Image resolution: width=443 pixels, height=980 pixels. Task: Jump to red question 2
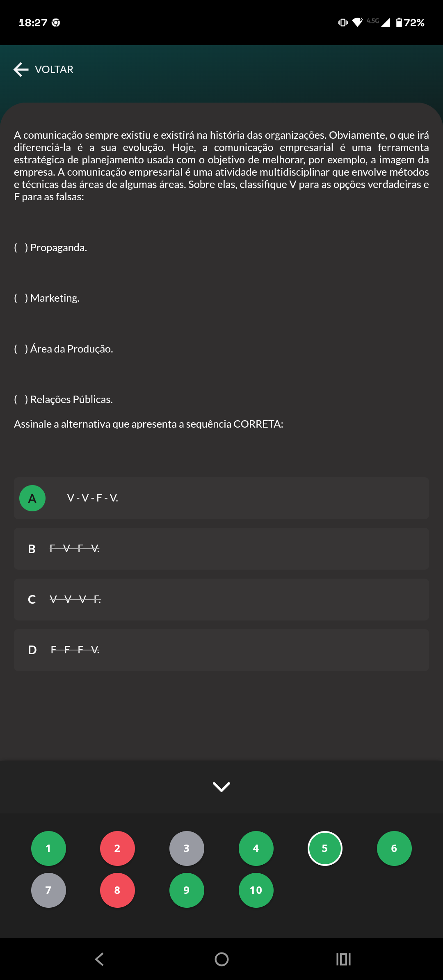[x=117, y=848]
